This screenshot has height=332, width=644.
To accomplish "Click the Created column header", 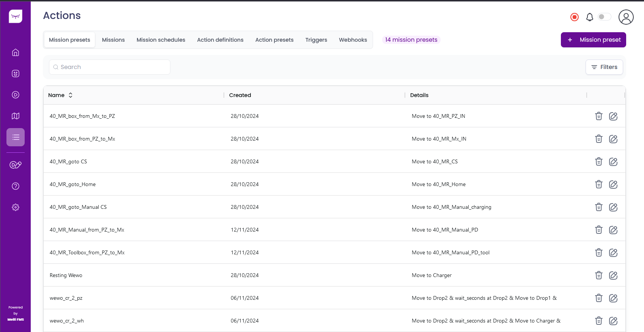I will pos(240,95).
